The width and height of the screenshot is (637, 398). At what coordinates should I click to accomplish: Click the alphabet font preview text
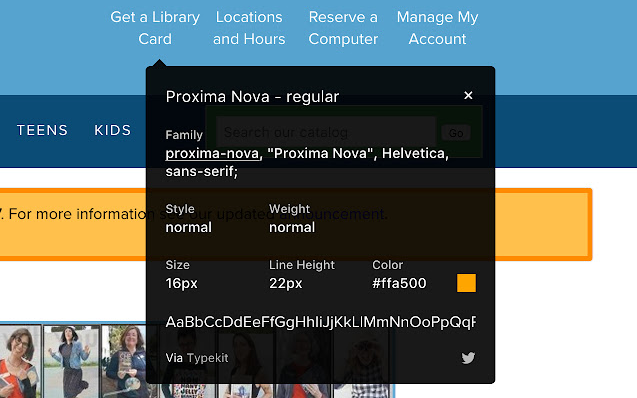point(321,322)
